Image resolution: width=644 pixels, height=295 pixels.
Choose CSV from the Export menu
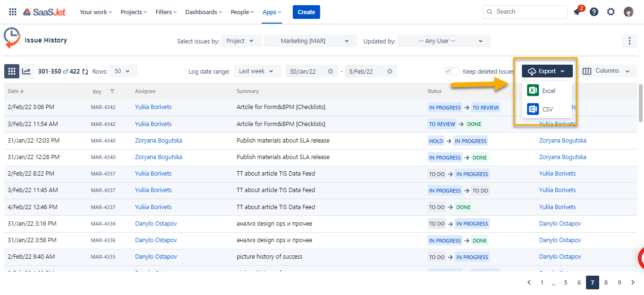click(x=547, y=109)
